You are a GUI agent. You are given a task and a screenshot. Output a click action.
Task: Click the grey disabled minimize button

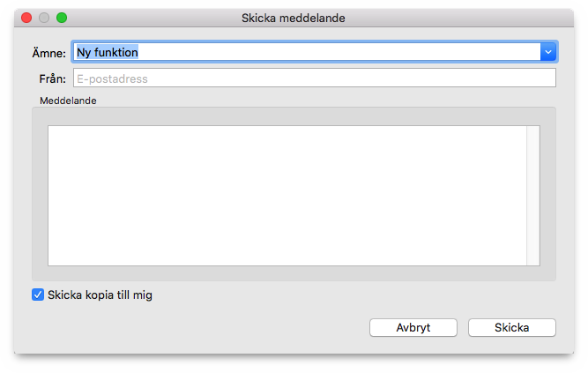tap(44, 18)
